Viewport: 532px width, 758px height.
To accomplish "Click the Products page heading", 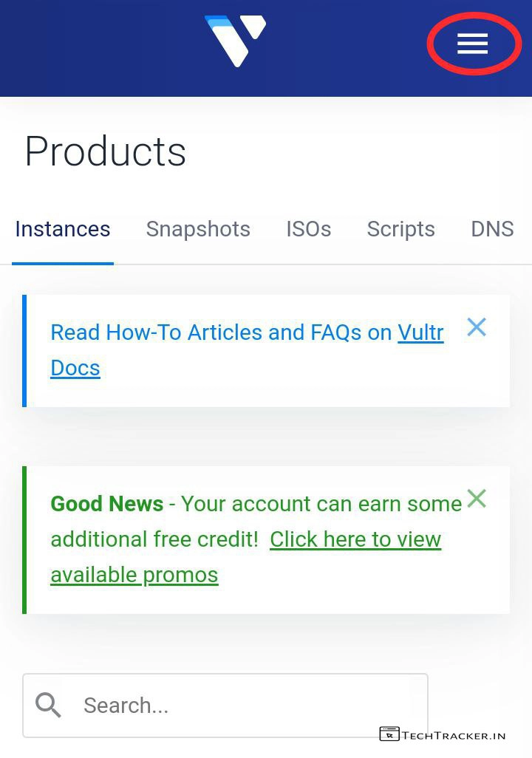I will coord(105,151).
